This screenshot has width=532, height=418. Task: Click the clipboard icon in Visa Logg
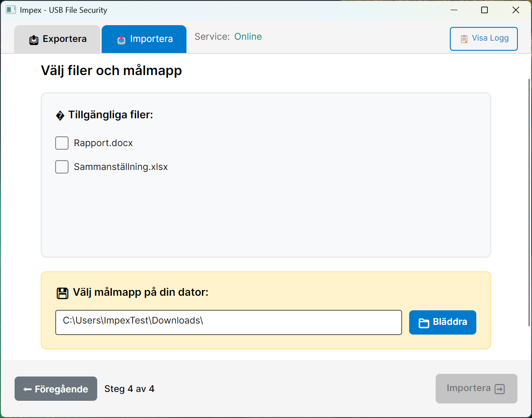[464, 39]
